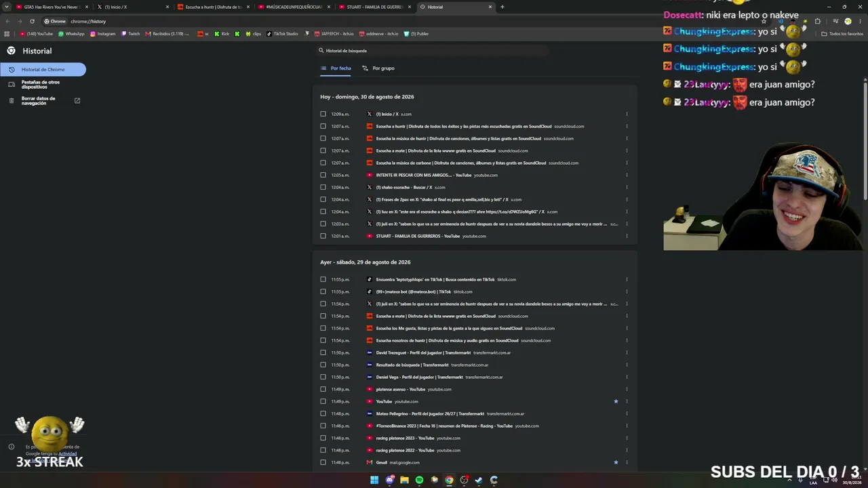Tick the 'platense asenso - YouTube' checkbox
Viewport: 868px width, 488px height.
[323, 389]
